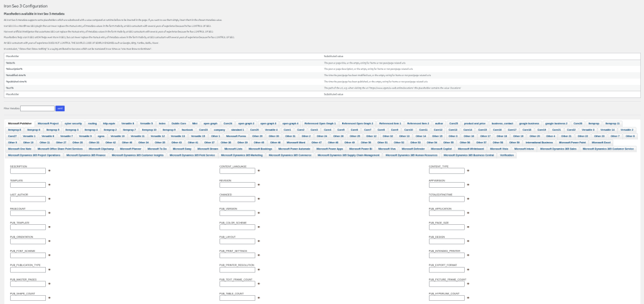Image resolution: width=644 pixels, height=304 pixels.
Task: Switch to the Microsoft Project tab
Action: [x=48, y=124]
